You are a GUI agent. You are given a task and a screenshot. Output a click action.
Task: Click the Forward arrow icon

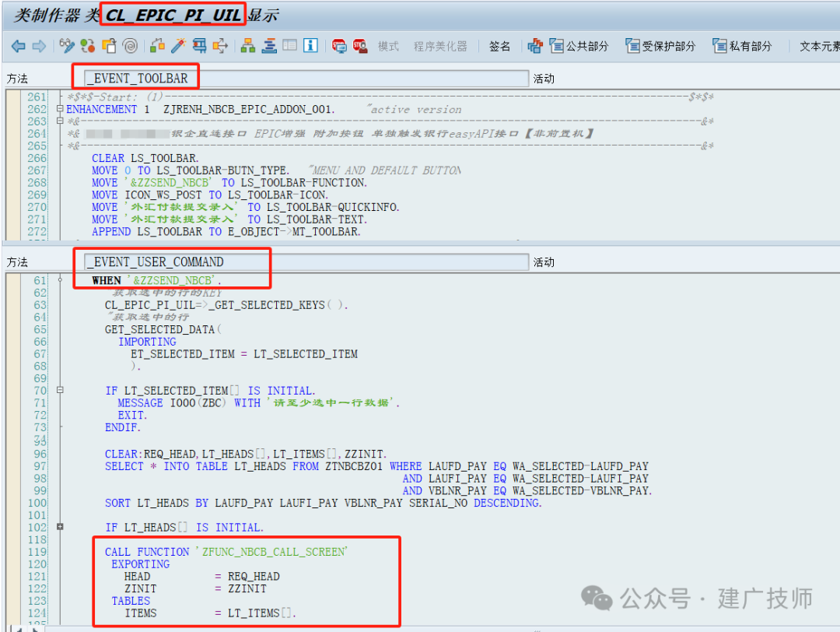(x=39, y=46)
